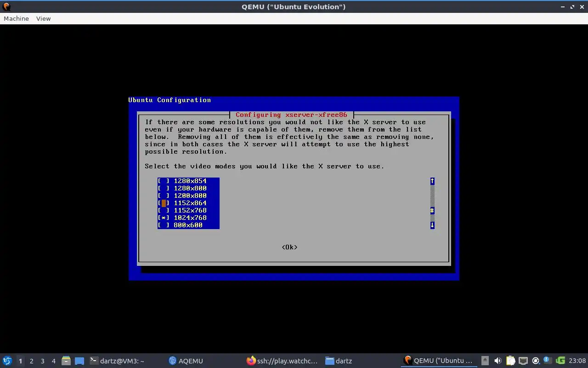Viewport: 588px width, 368px height.
Task: Toggle the 1152x768 video mode checkbox
Action: [164, 210]
